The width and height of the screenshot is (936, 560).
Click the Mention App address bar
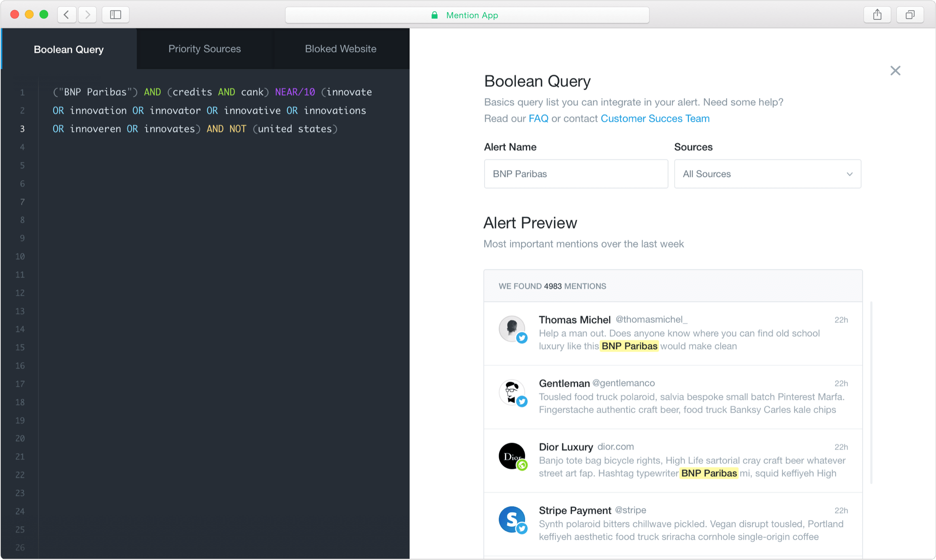(467, 15)
